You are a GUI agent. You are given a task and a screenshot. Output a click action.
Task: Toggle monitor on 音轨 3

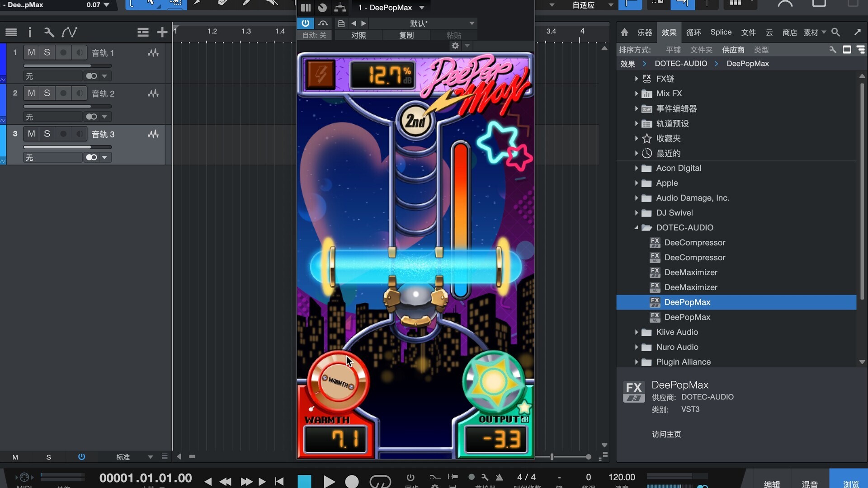coord(79,134)
